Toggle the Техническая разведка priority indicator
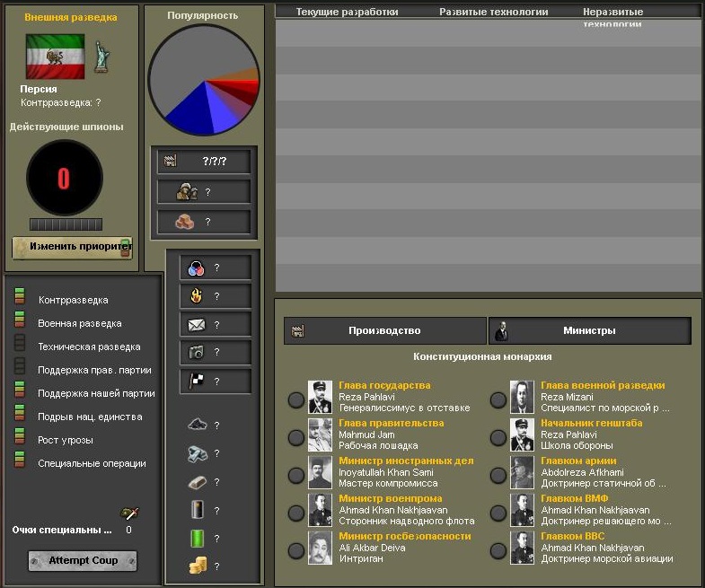Screen dimensions: 705x588 (x=20, y=346)
